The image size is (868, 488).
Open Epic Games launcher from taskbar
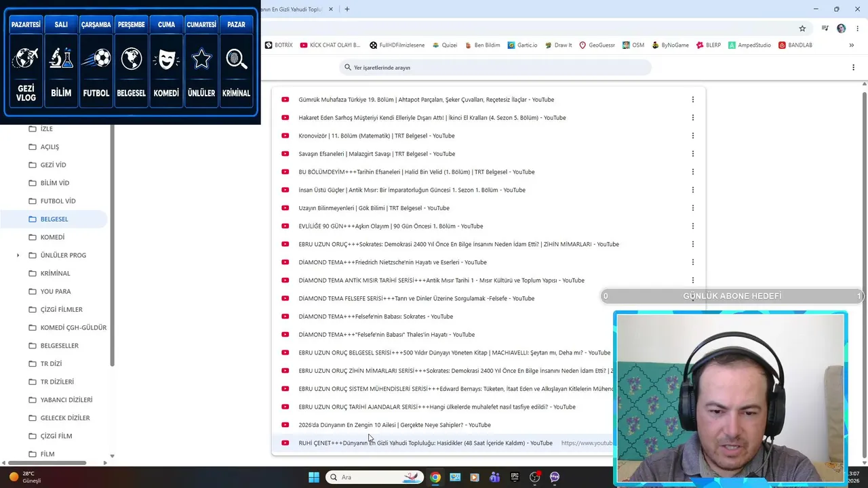coord(515,477)
